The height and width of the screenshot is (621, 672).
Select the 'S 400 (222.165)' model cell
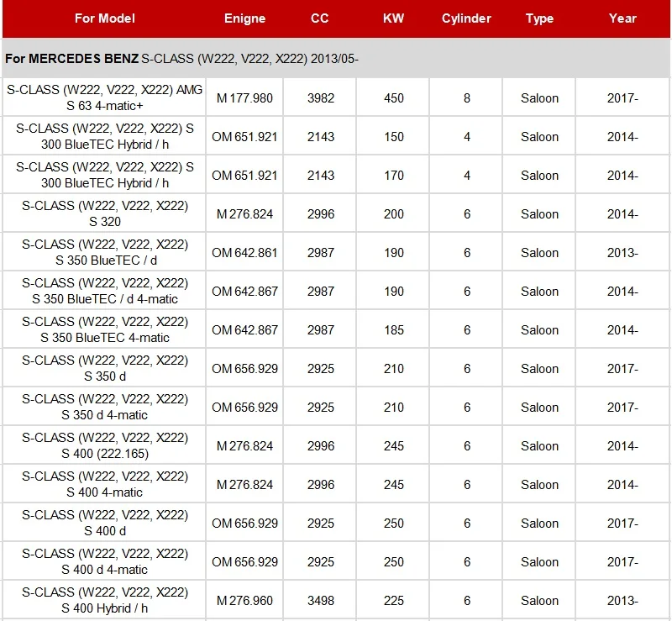[x=104, y=445]
